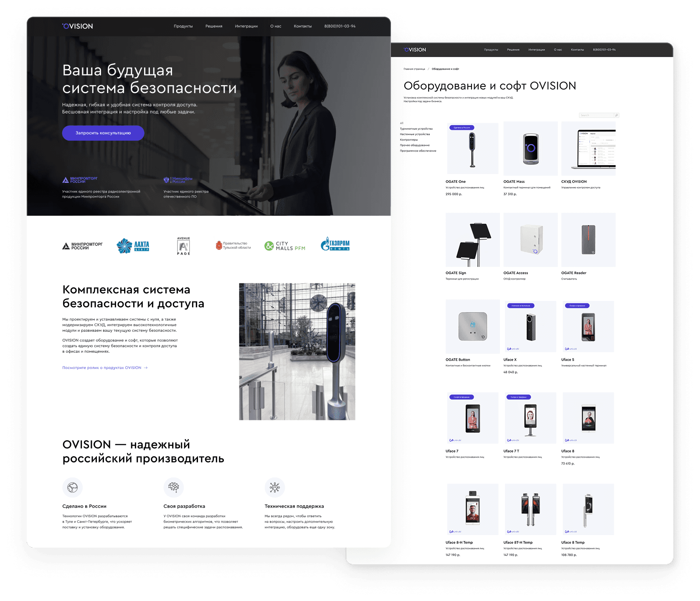The image size is (700, 601).
Task: Open the Uface 8T-H Temp product image
Action: tap(530, 509)
